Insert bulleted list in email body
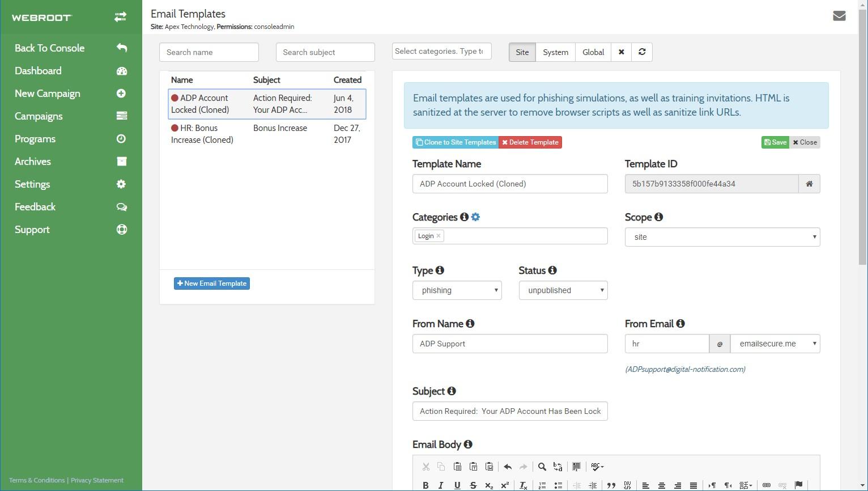The width and height of the screenshot is (868, 491). pyautogui.click(x=558, y=485)
